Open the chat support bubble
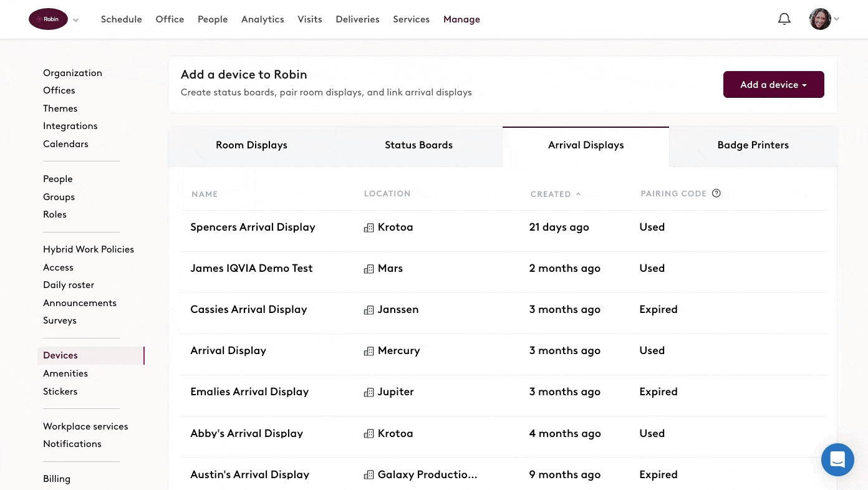Image resolution: width=868 pixels, height=490 pixels. [837, 460]
